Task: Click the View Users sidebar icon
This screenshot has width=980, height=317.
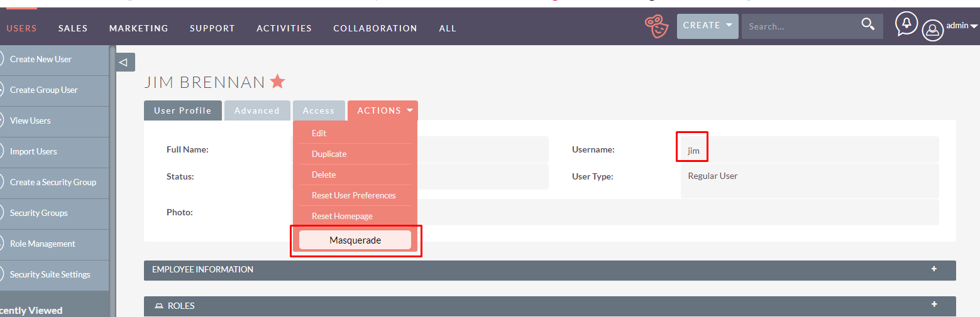Action: 1,121
